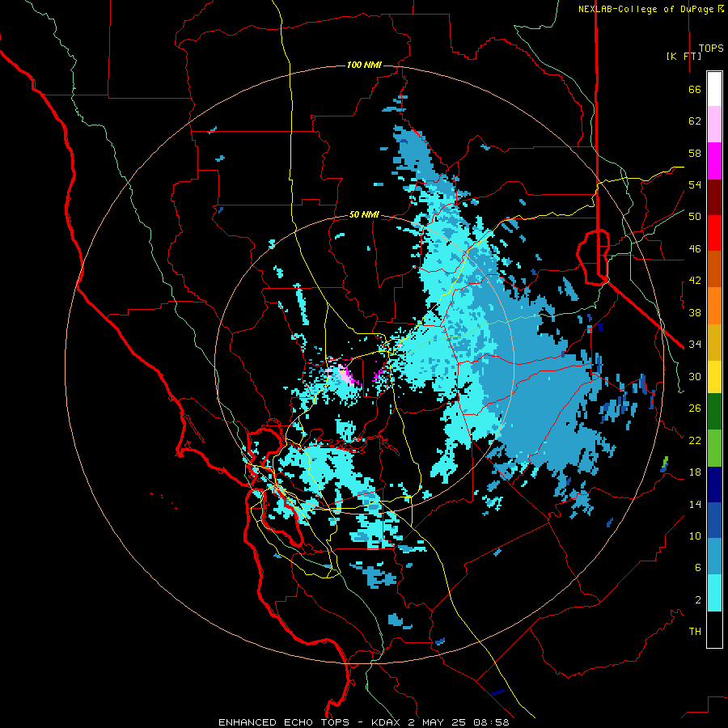Click the legend value 42
This screenshot has height=728, width=728.
click(x=695, y=281)
